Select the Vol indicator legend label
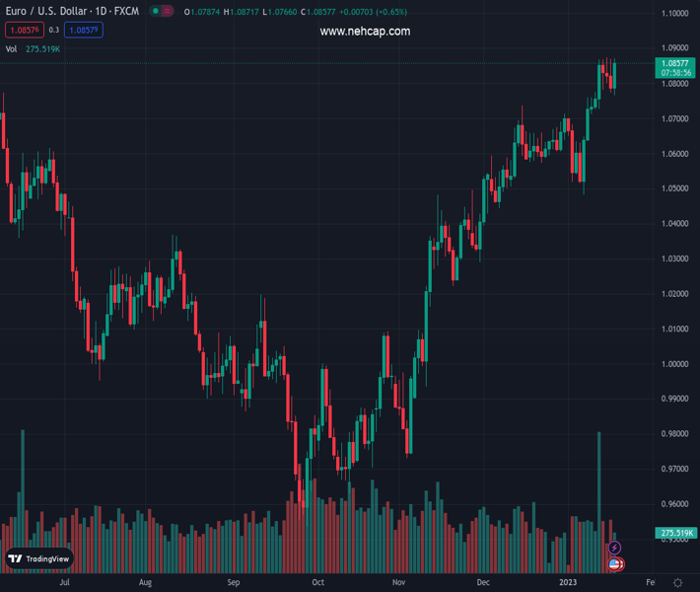Image resolution: width=700 pixels, height=592 pixels. (x=12, y=48)
